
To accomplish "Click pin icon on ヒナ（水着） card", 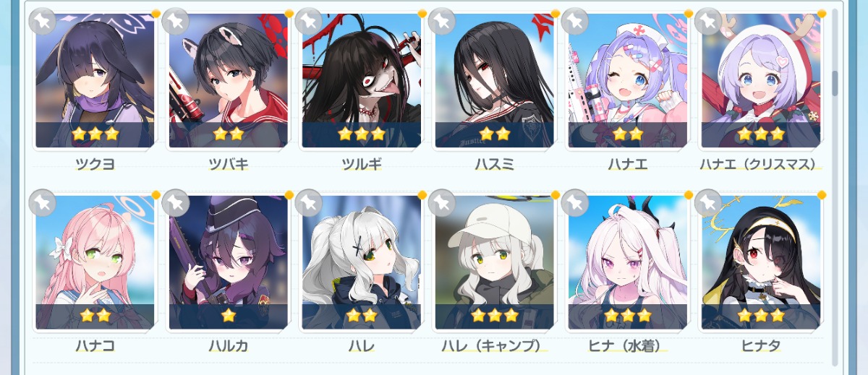I will [x=575, y=203].
